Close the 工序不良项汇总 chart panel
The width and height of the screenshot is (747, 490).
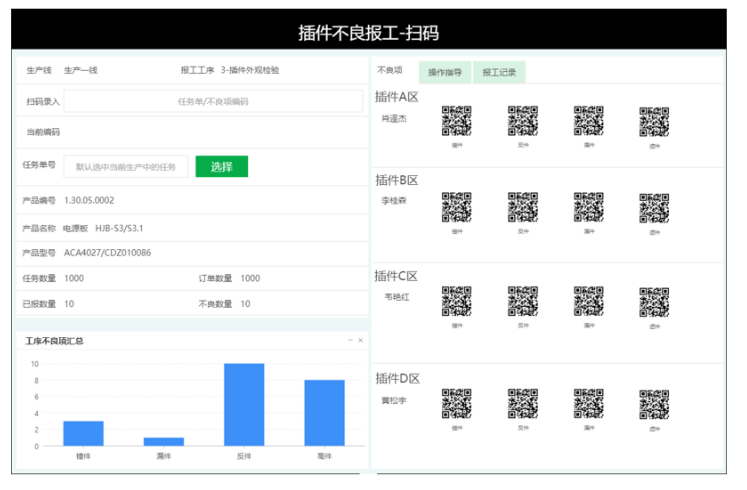(361, 341)
